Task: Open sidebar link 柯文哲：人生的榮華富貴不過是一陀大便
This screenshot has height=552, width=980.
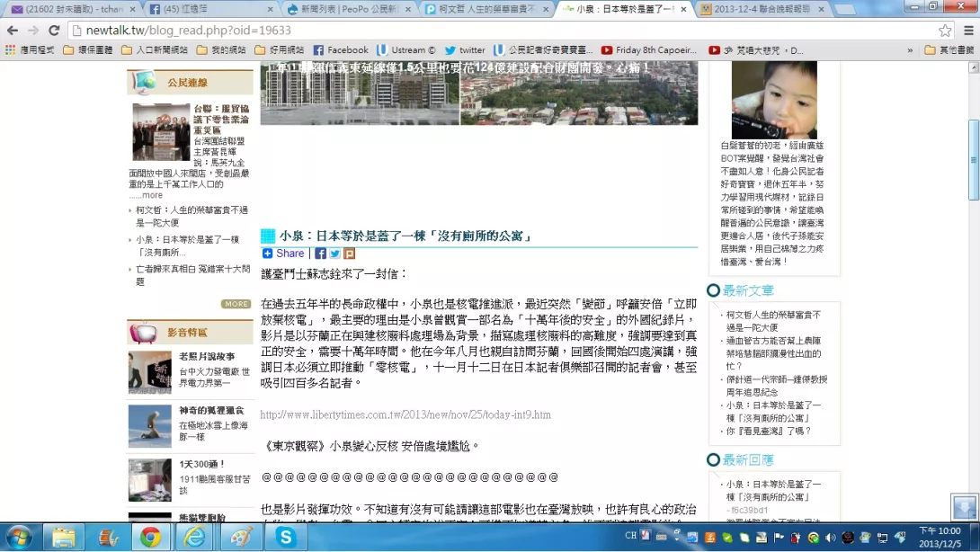Action: (192, 217)
